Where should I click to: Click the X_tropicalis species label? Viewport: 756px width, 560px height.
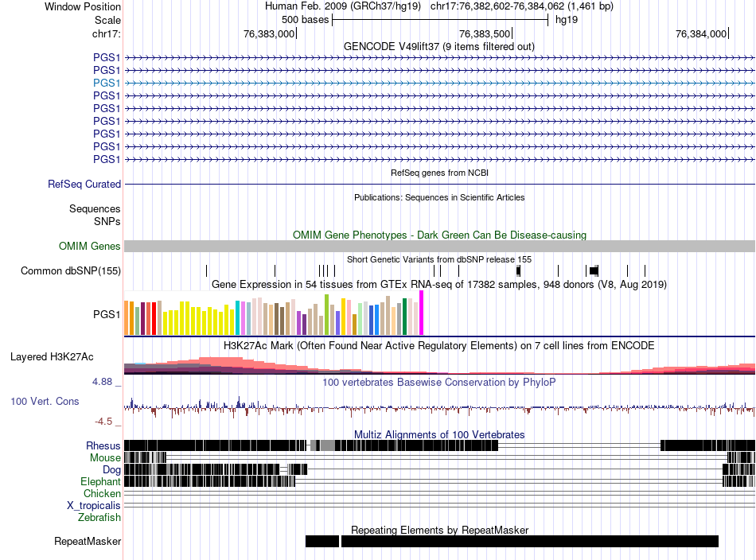tap(94, 506)
